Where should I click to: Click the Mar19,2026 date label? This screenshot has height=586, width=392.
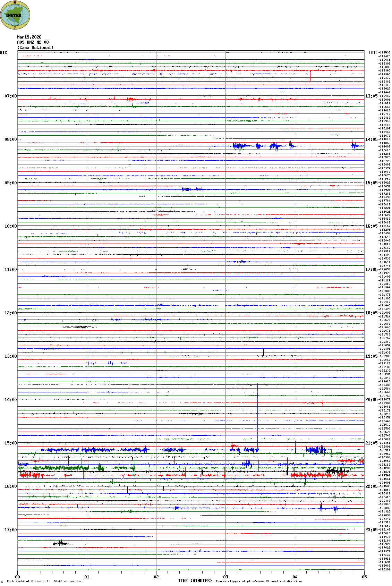coord(29,37)
